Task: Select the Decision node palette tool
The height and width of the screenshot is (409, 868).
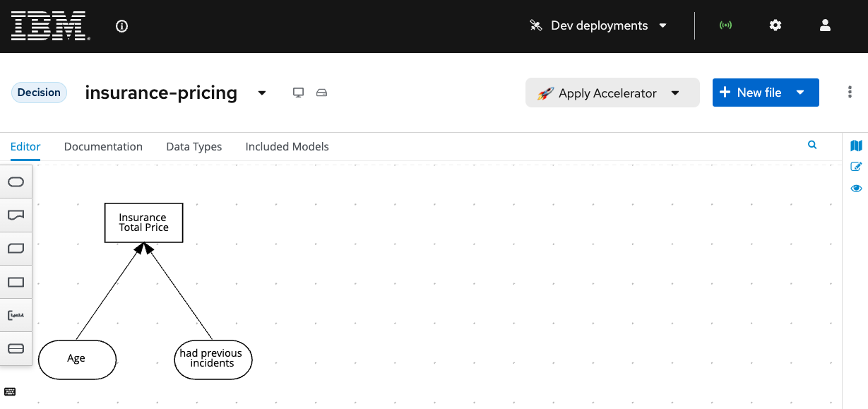Action: pos(16,282)
